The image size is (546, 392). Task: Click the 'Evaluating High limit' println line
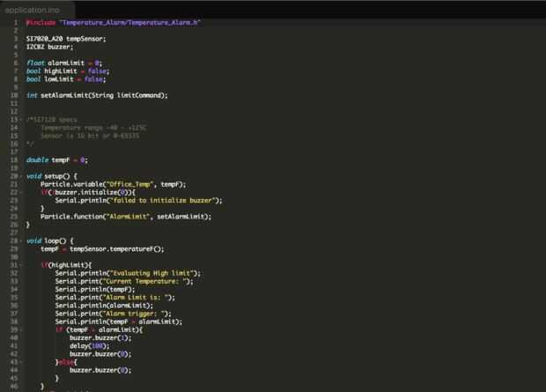coord(128,273)
